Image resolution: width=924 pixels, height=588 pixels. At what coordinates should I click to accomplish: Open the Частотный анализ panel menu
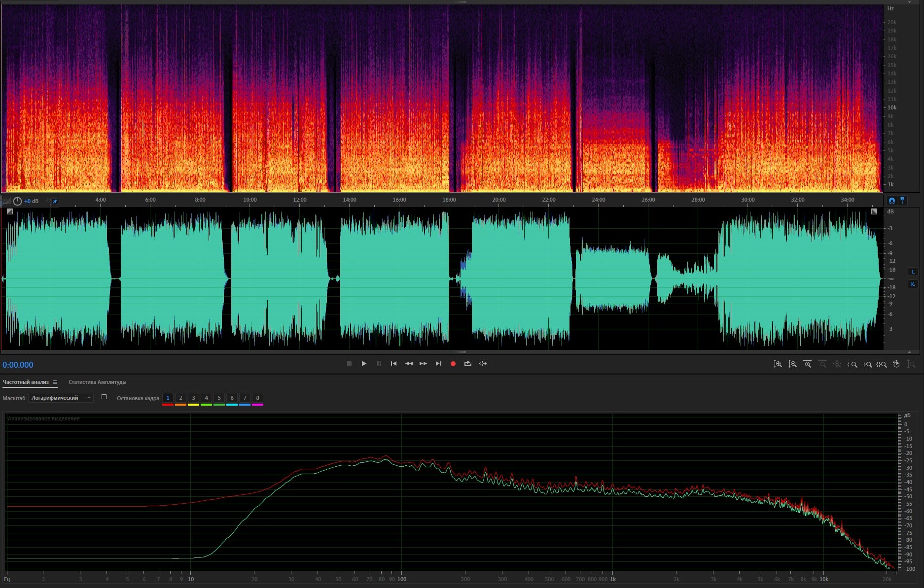pyautogui.click(x=55, y=382)
